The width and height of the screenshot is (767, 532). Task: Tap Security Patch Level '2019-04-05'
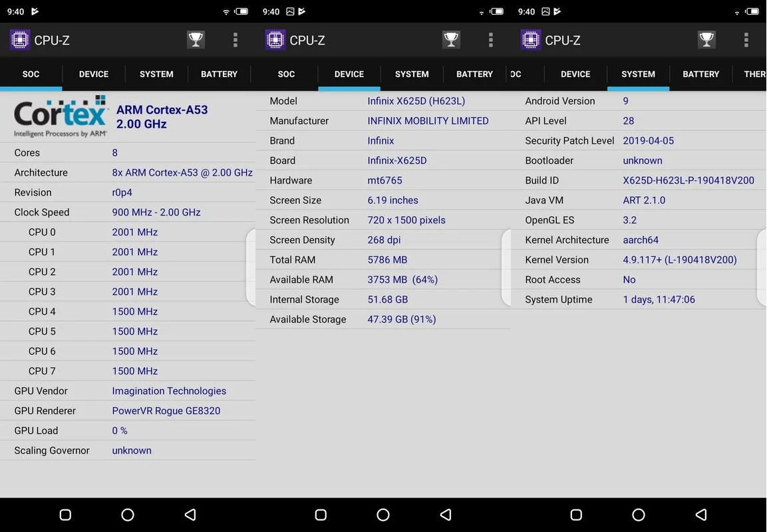pyautogui.click(x=648, y=141)
